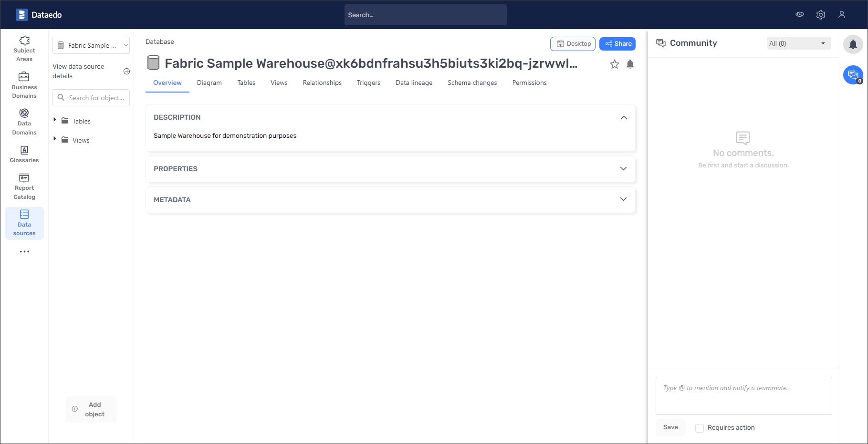Click the comment text box

(x=744, y=396)
